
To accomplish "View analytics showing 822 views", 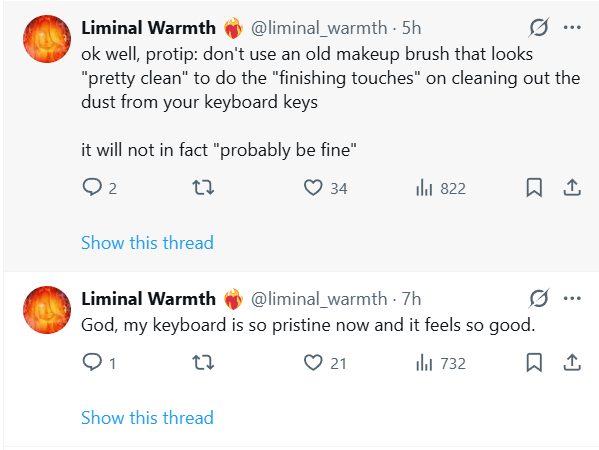I will [441, 188].
